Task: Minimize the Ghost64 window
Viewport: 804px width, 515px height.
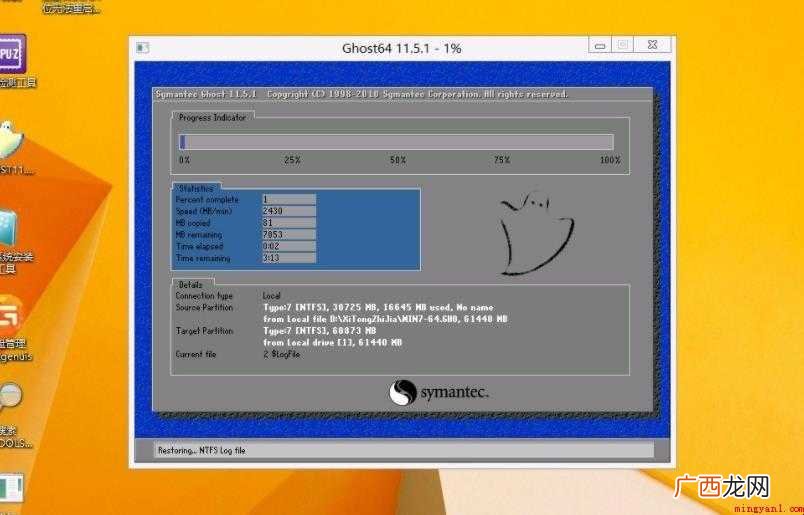Action: tap(600, 45)
